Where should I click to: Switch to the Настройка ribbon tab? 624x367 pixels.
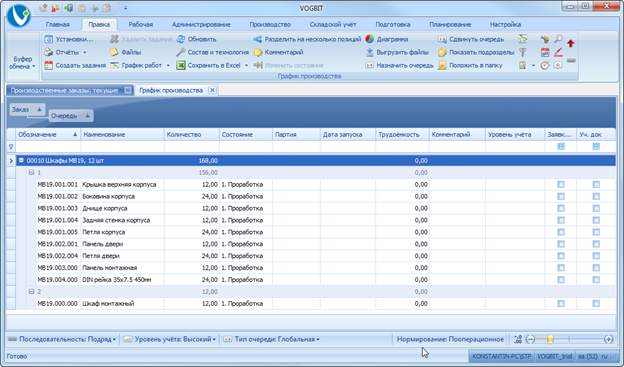505,24
